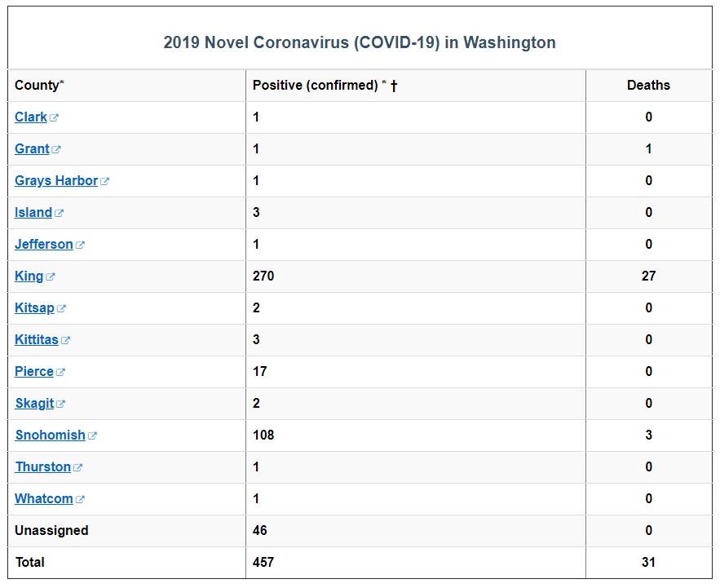This screenshot has height=588, width=720.
Task: Follow the King county link
Action: click(27, 276)
